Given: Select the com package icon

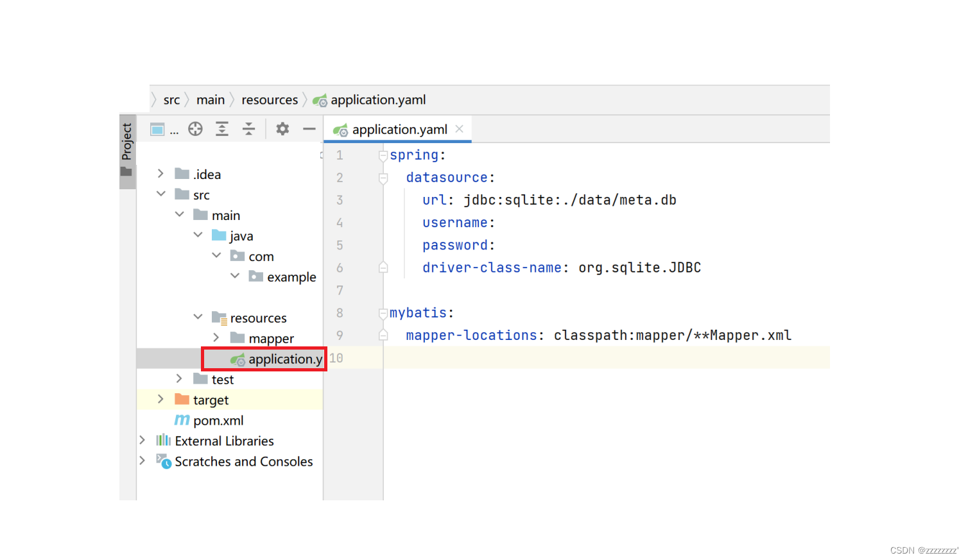Looking at the screenshot, I should click(x=238, y=256).
